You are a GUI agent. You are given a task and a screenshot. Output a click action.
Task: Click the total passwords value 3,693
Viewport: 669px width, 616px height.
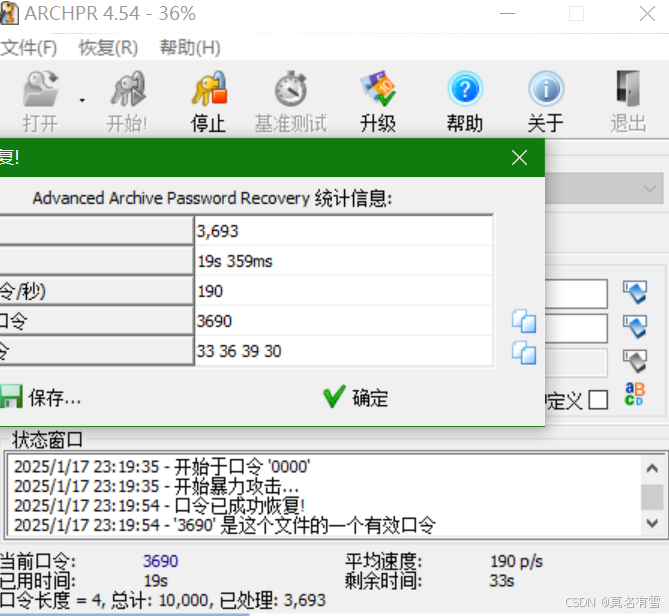click(x=344, y=231)
